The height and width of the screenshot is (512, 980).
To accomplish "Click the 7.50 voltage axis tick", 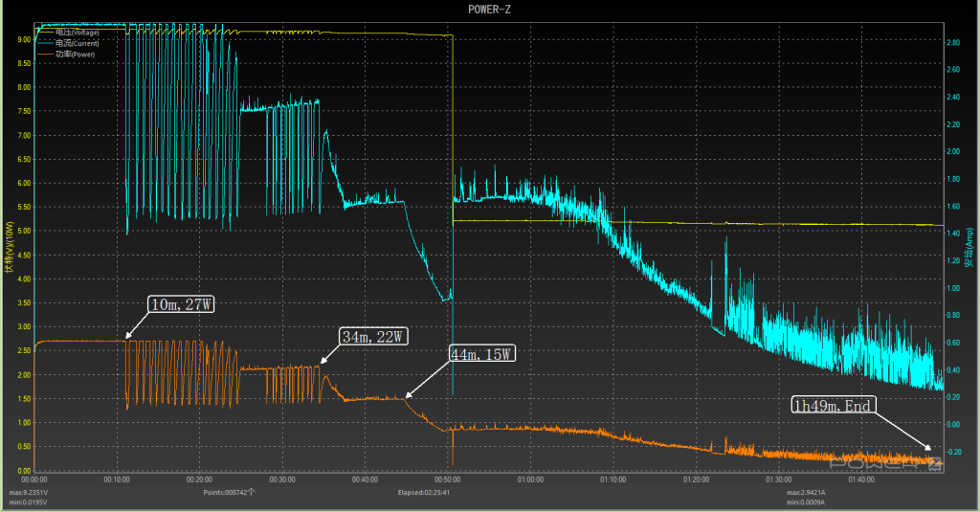I will point(24,111).
